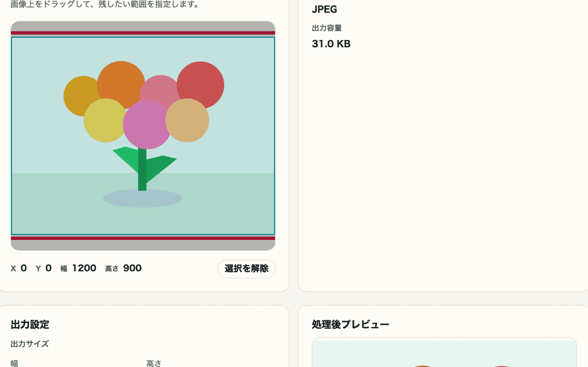Click the height value 900
The image size is (588, 367).
coord(132,268)
